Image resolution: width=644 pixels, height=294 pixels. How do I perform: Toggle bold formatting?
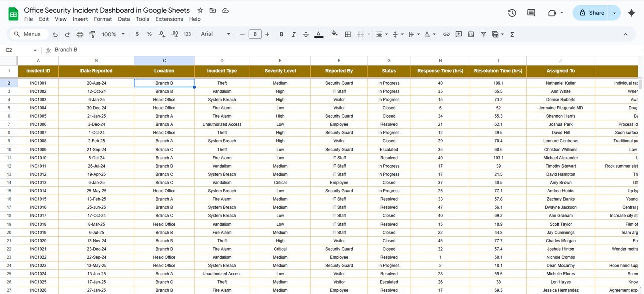(281, 34)
